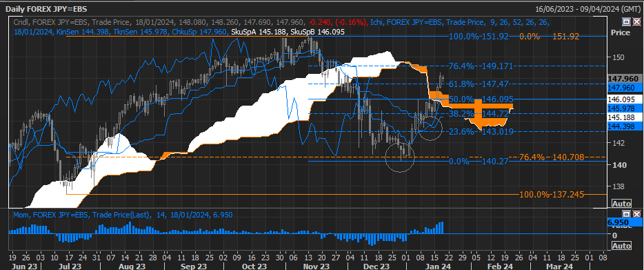Close the Momentum indicator pane
The width and height of the screenshot is (644, 270).
click(636, 213)
